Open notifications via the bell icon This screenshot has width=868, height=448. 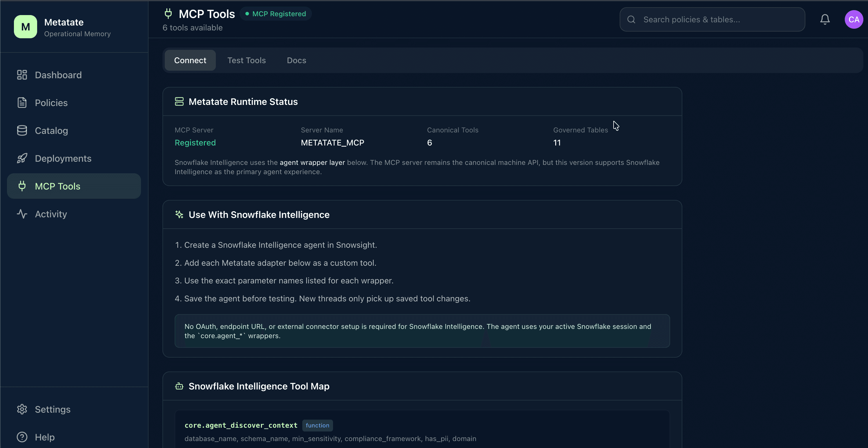point(824,19)
